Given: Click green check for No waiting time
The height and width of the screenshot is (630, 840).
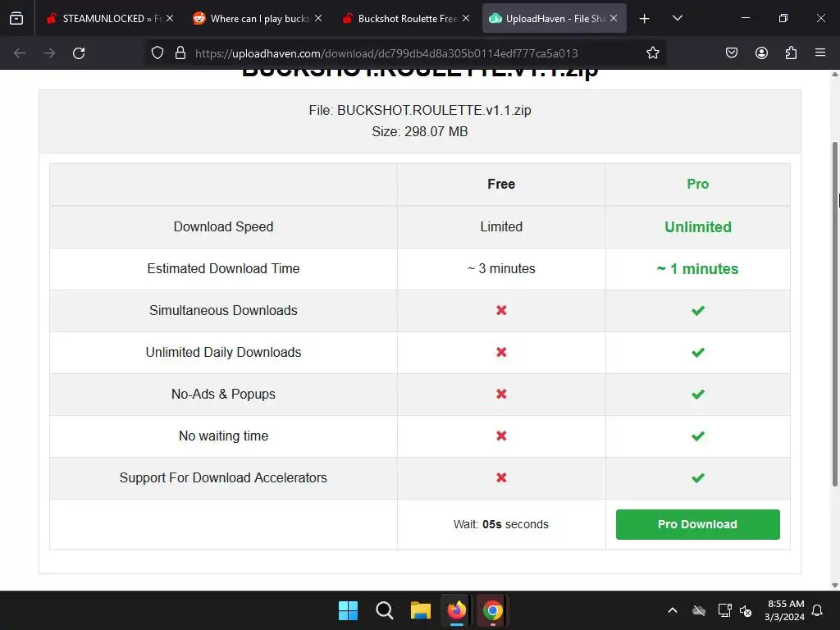Looking at the screenshot, I should pyautogui.click(x=697, y=436).
